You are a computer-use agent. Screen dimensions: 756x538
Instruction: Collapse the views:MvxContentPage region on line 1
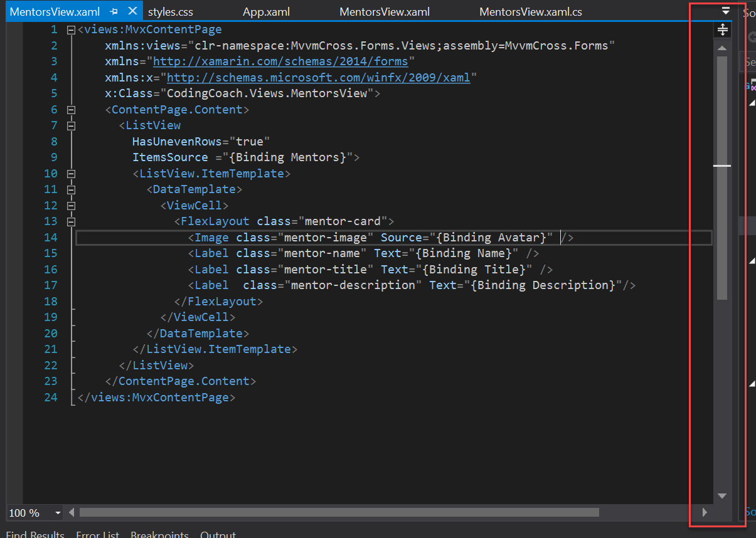point(71,29)
